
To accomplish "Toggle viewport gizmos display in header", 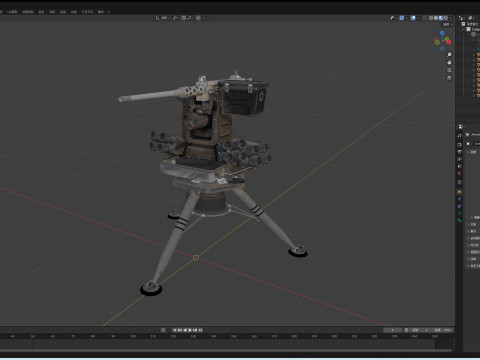I will [x=402, y=18].
